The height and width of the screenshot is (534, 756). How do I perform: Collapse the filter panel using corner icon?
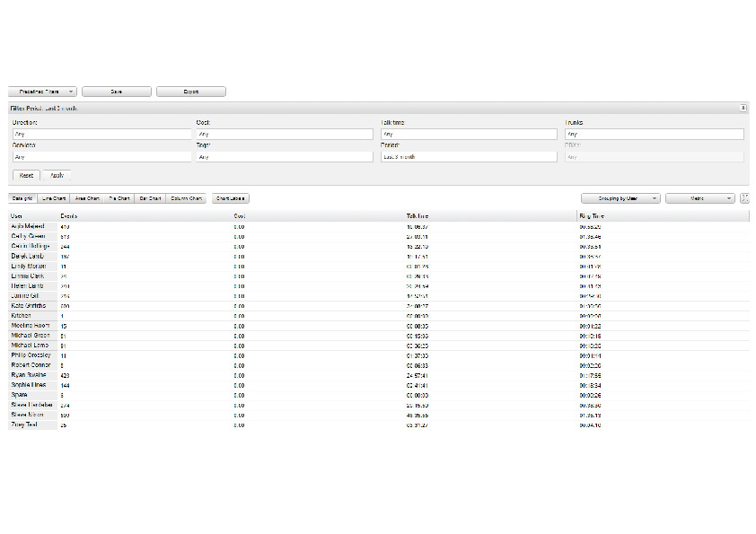click(x=743, y=108)
